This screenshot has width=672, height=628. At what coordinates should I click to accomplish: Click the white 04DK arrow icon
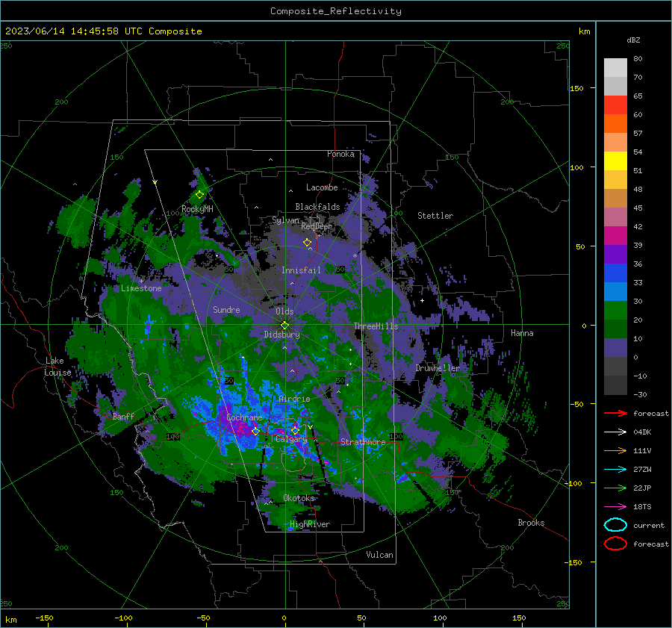point(615,432)
